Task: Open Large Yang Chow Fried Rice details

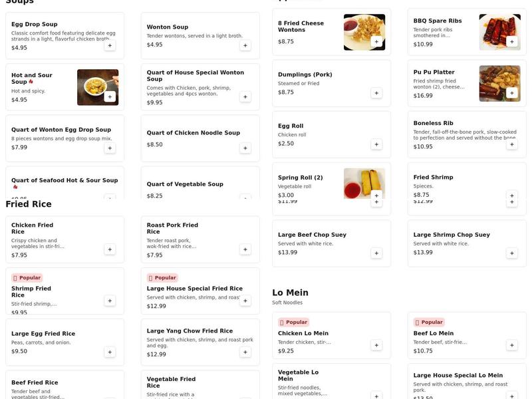Action: [x=190, y=331]
